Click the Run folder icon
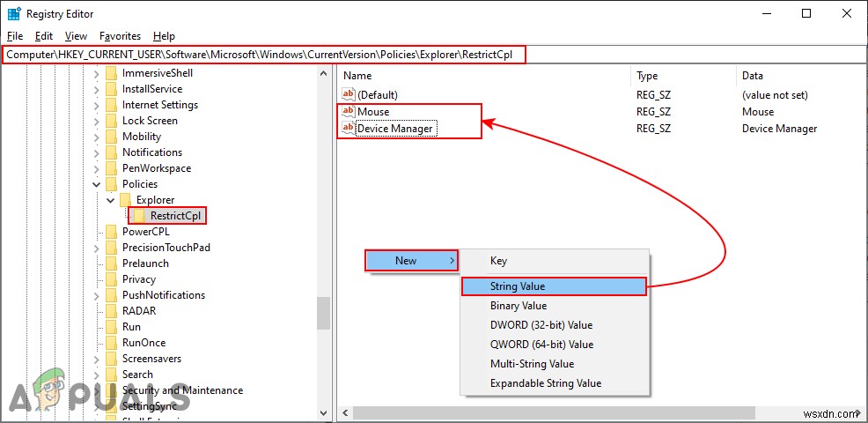The height and width of the screenshot is (423, 868). pos(112,327)
